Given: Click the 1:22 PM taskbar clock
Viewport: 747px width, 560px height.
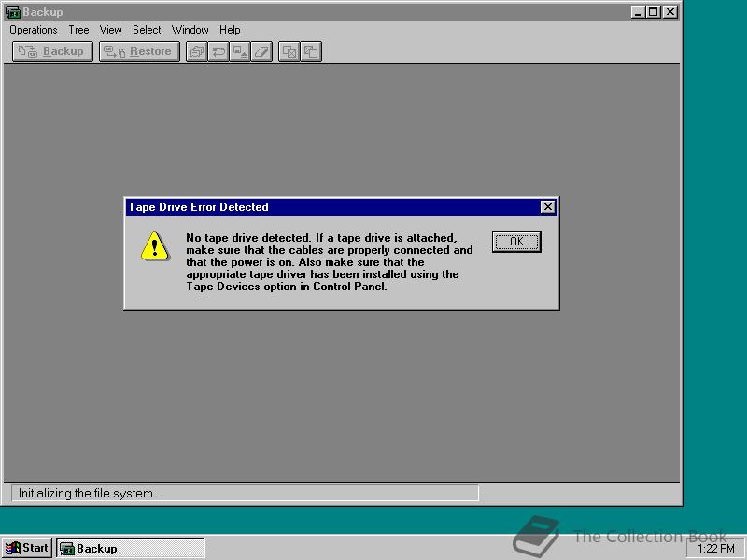Looking at the screenshot, I should tap(715, 549).
